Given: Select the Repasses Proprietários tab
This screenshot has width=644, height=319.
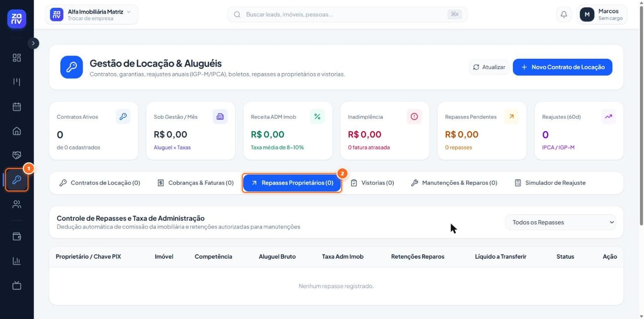Looking at the screenshot, I should pos(292,183).
